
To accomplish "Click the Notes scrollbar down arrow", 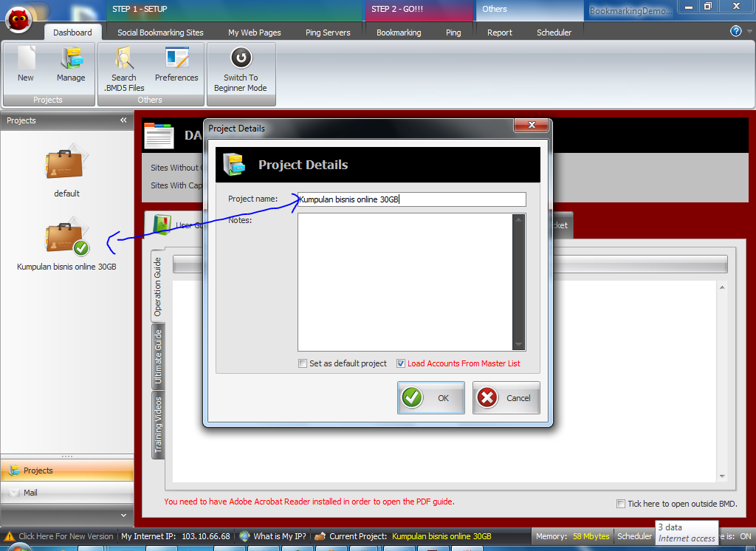I will pyautogui.click(x=519, y=344).
